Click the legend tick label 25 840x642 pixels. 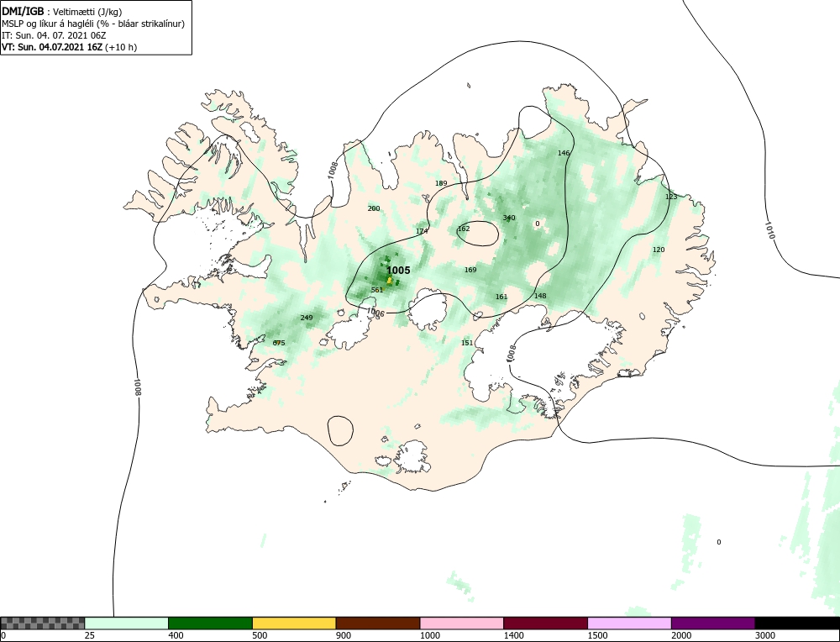89,635
